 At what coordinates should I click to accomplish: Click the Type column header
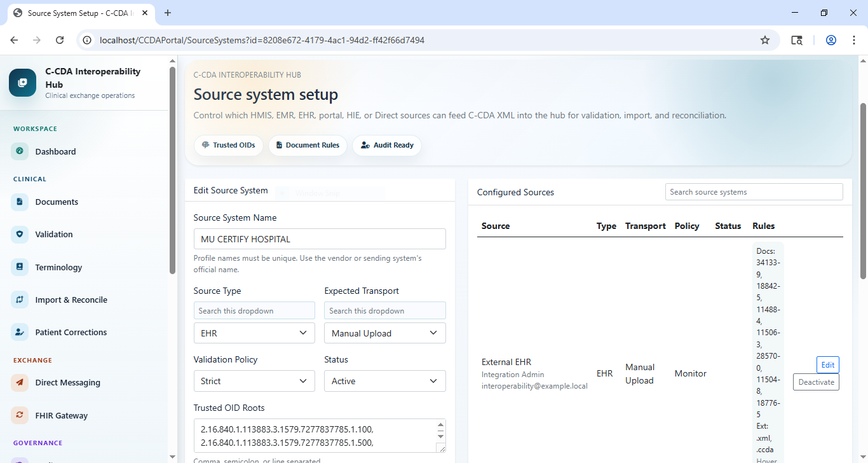606,226
